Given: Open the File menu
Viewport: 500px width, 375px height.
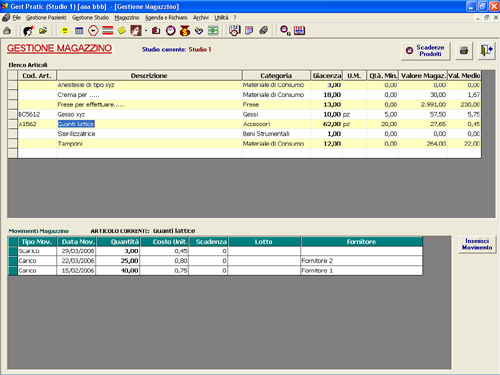Looking at the screenshot, I should [x=17, y=17].
